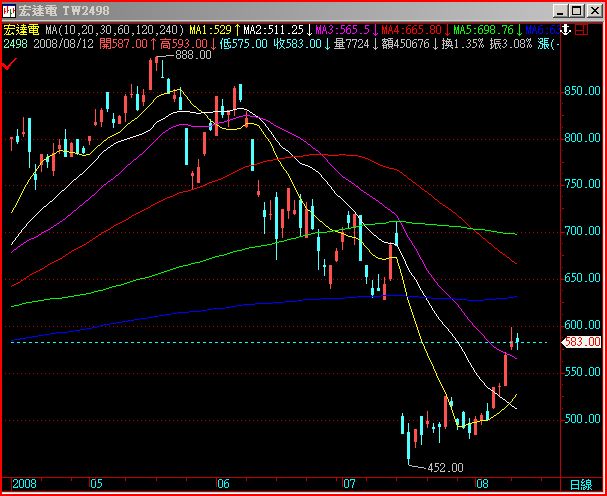Click the 452.00 low price marker

[x=445, y=468]
